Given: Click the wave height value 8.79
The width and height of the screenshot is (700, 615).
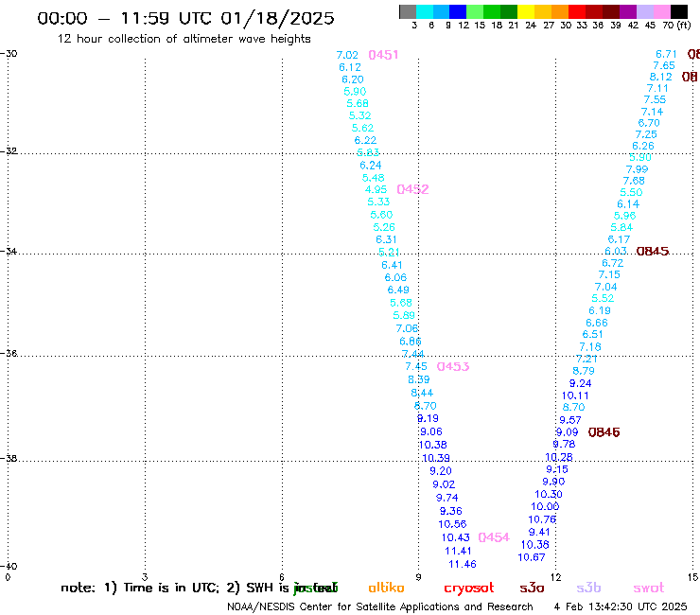Looking at the screenshot, I should tap(584, 371).
